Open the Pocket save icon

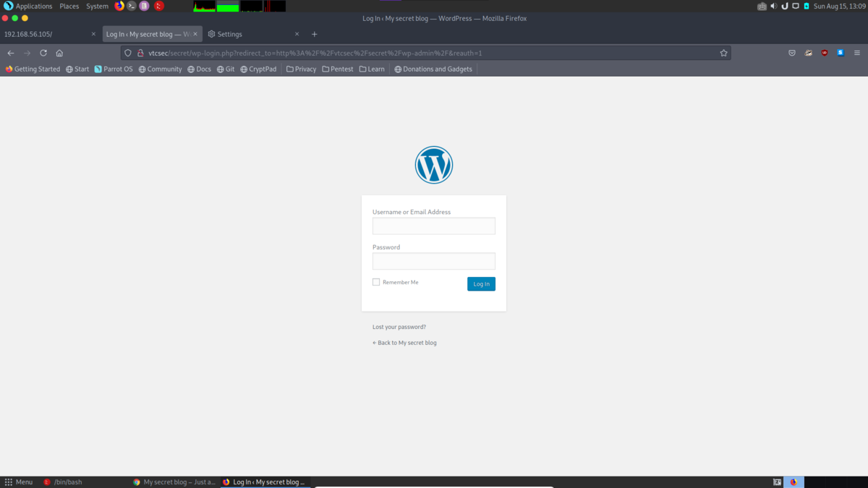792,53
